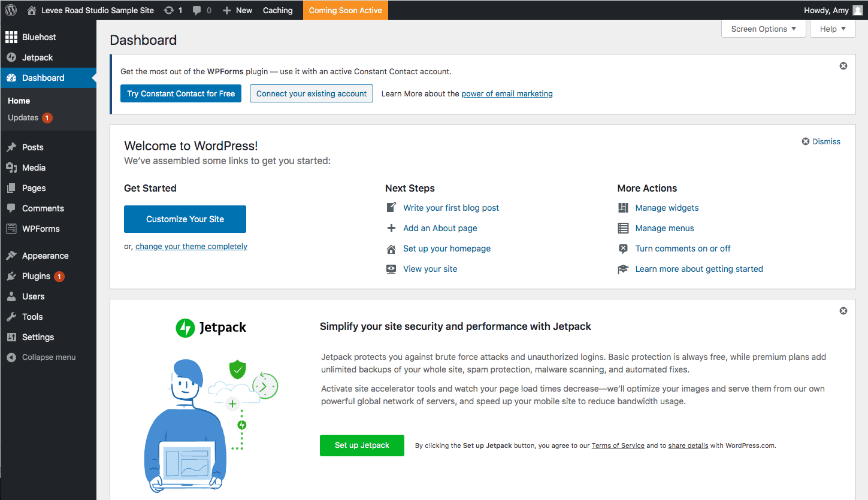The image size is (868, 500).
Task: Open power of email marketing link
Action: (507, 93)
